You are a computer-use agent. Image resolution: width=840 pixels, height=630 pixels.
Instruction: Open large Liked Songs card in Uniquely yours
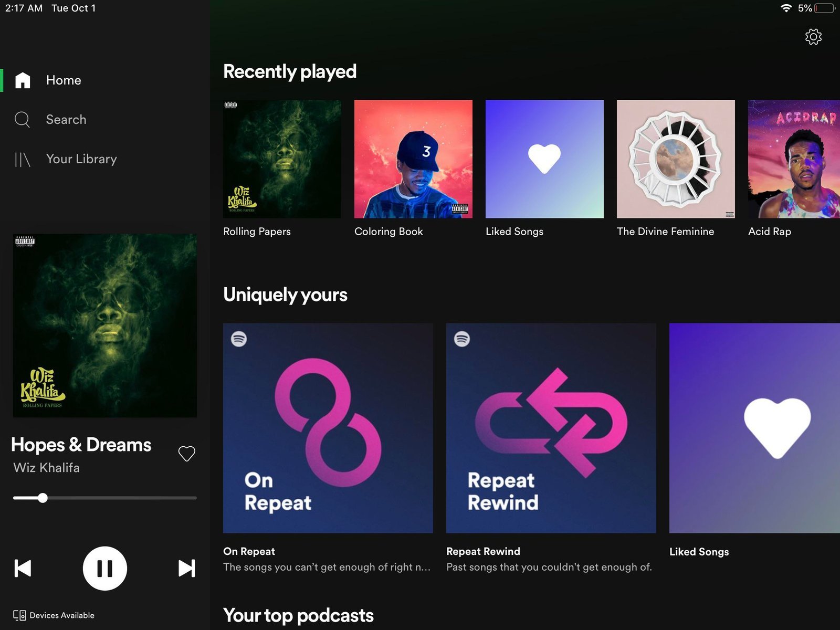point(754,428)
